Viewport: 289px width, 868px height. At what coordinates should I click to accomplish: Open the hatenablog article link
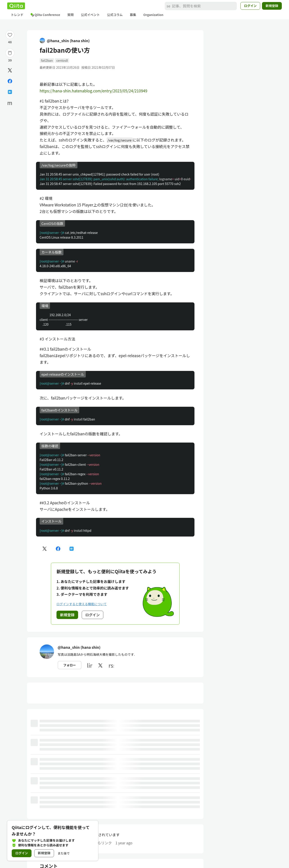(x=93, y=91)
